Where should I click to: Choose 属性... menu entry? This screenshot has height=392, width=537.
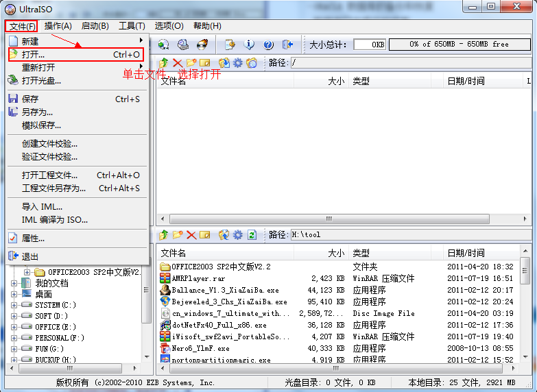tap(75, 238)
